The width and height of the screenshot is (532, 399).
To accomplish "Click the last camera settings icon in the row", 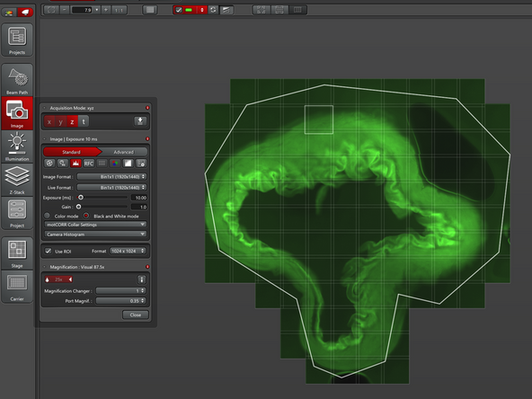I will pyautogui.click(x=141, y=164).
